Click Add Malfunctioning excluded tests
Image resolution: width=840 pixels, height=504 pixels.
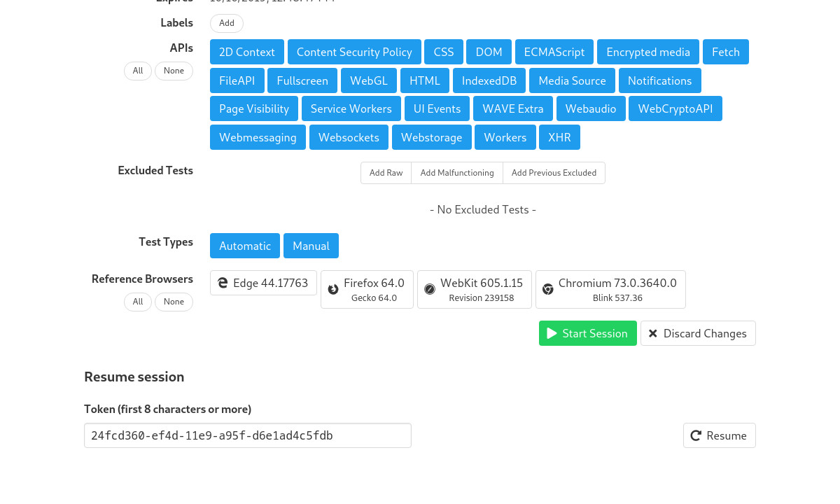[x=457, y=173]
